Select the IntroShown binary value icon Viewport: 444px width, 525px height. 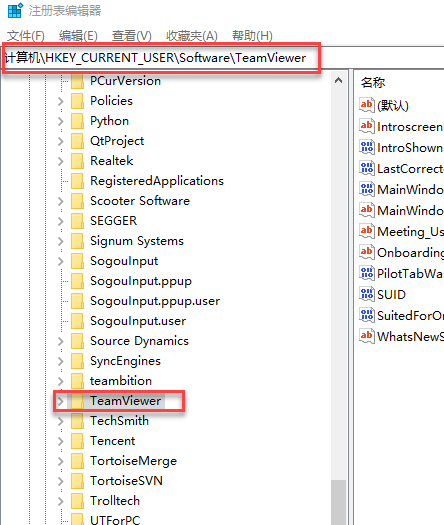point(367,147)
